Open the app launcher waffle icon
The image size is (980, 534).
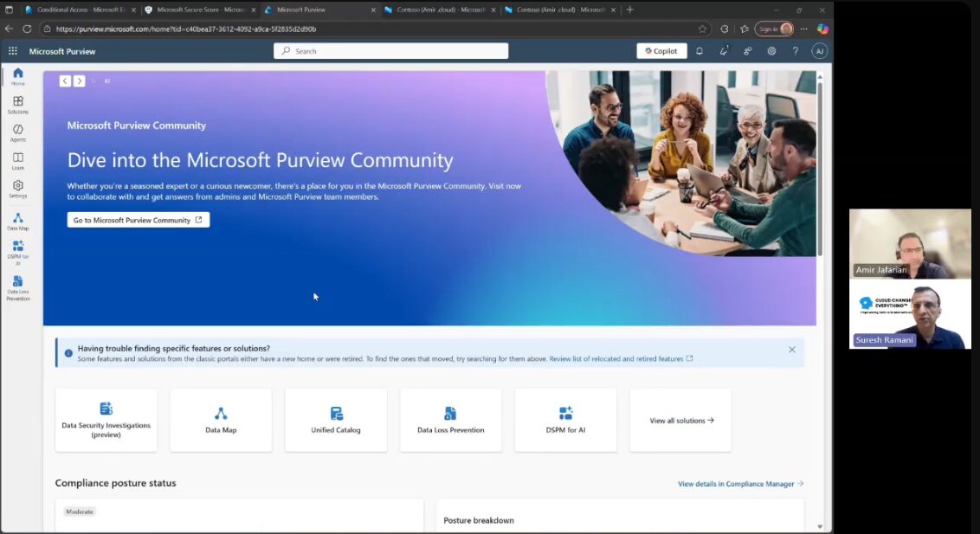(13, 51)
